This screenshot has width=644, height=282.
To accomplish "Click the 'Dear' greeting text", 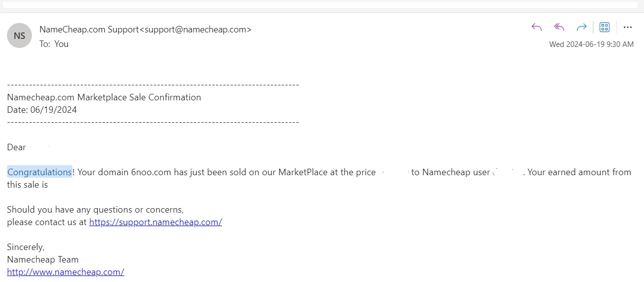I will pyautogui.click(x=16, y=147).
